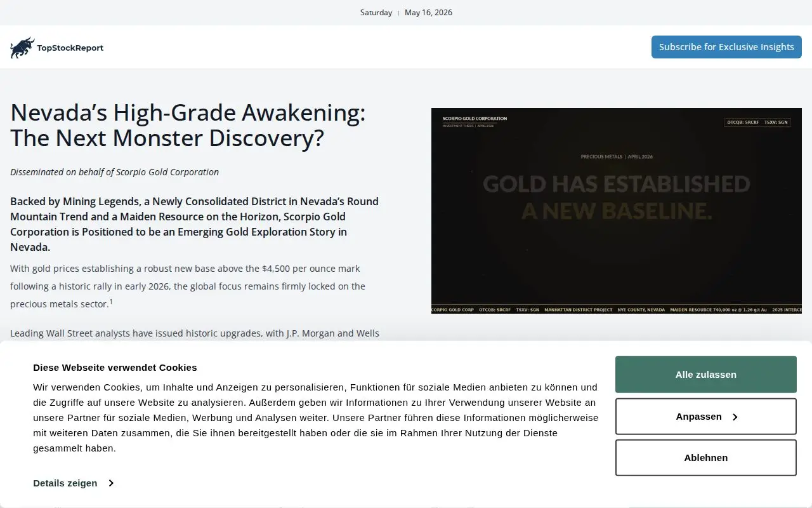Click Scorpio Gold Corporation label in video

475,119
